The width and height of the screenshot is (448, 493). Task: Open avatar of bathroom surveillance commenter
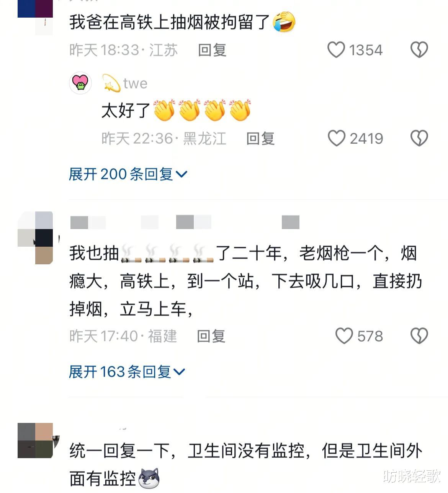click(x=35, y=441)
